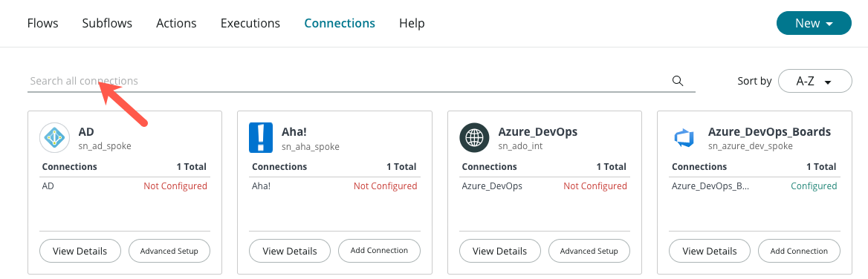Screen dimensions: 868x279
Task: Click the Aha! connection row name
Action: [262, 186]
